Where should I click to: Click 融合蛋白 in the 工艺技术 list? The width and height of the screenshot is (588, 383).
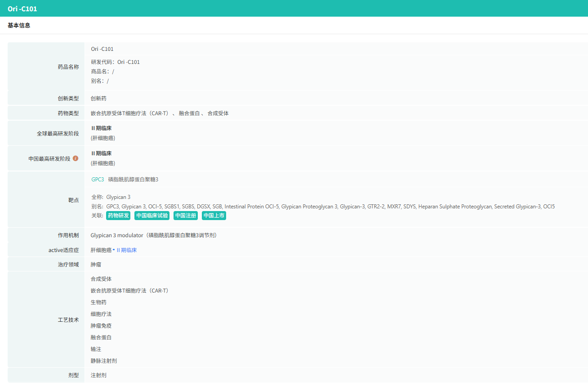coord(101,338)
